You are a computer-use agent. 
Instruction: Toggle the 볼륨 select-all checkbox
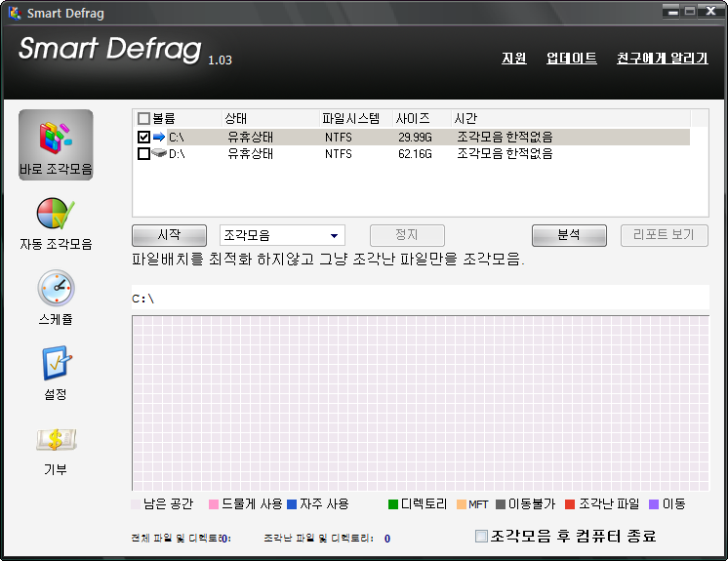(x=143, y=119)
